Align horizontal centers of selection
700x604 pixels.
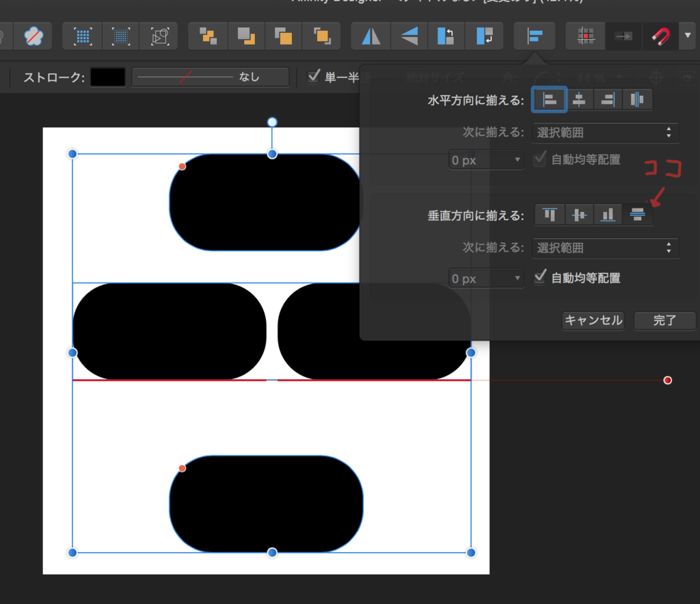[x=579, y=99]
